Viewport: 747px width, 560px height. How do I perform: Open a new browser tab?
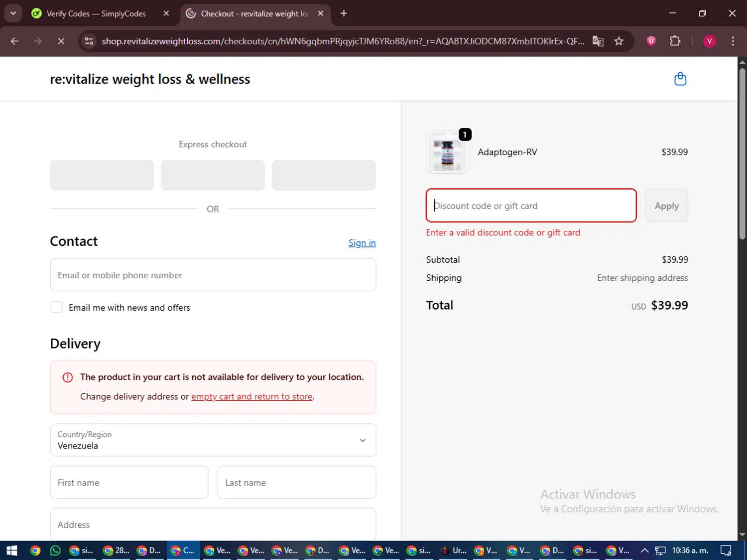(344, 13)
